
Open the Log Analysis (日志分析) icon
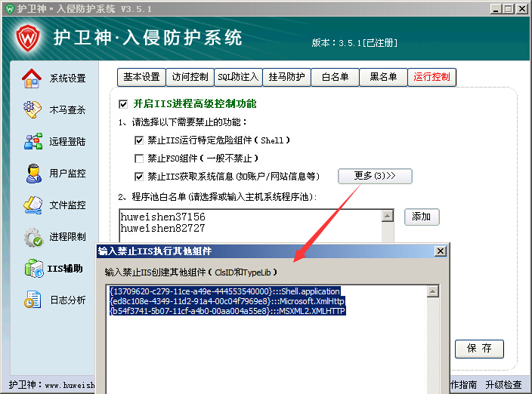(x=32, y=300)
